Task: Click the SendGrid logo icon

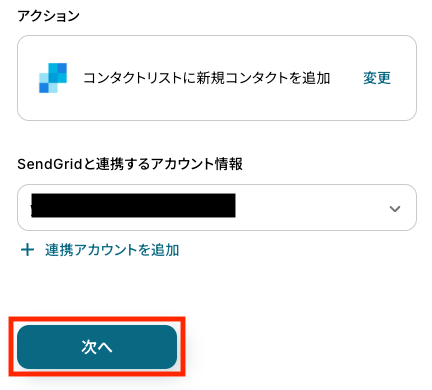Action: [x=53, y=78]
